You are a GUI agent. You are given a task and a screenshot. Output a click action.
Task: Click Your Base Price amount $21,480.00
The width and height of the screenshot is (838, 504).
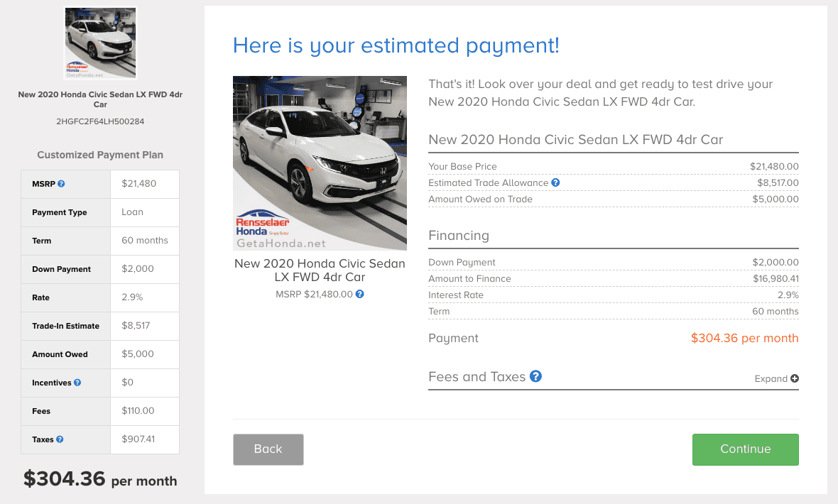(774, 166)
